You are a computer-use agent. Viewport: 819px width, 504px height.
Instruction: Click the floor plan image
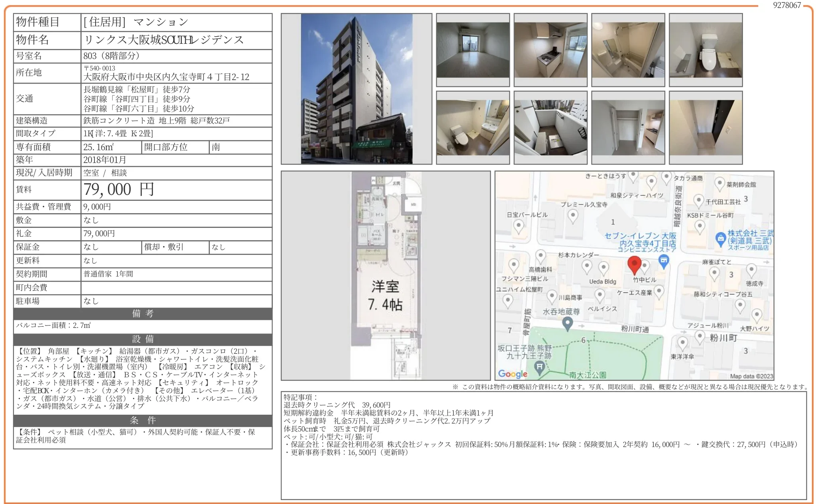385,275
